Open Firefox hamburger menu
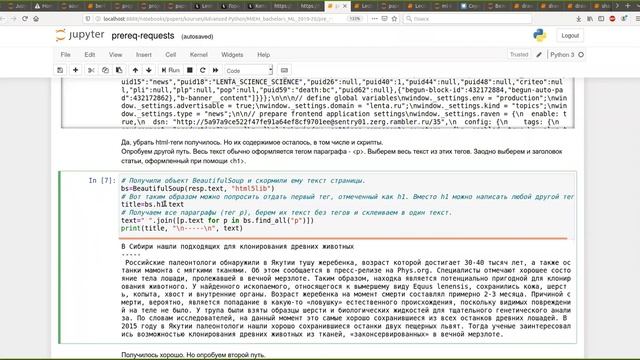Image resolution: width=640 pixels, height=360 pixels. [638, 19]
